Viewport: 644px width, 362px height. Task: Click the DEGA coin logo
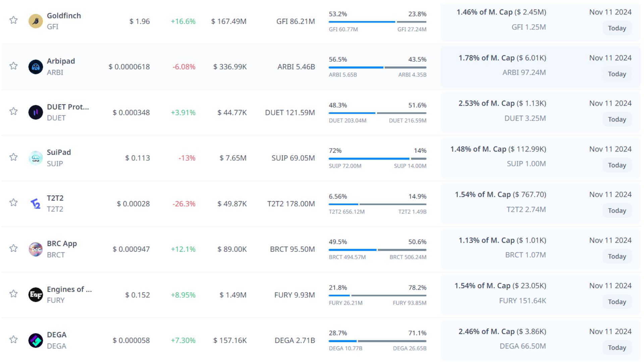(36, 340)
